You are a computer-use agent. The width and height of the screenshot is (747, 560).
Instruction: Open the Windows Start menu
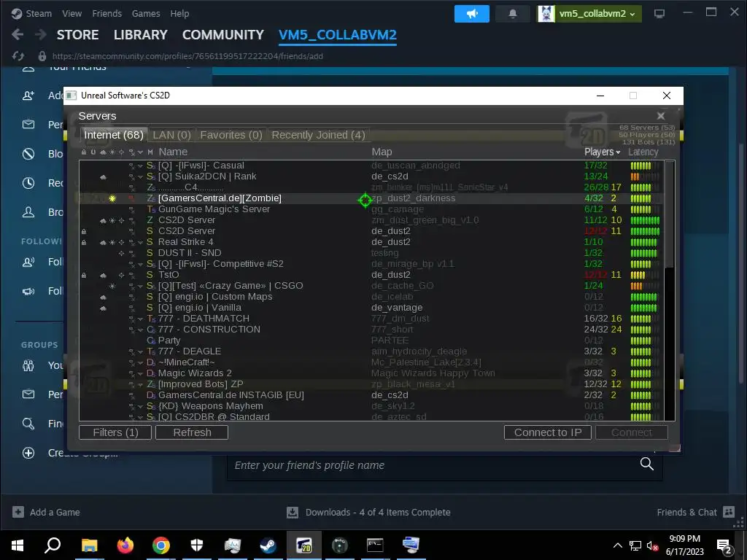(18, 545)
